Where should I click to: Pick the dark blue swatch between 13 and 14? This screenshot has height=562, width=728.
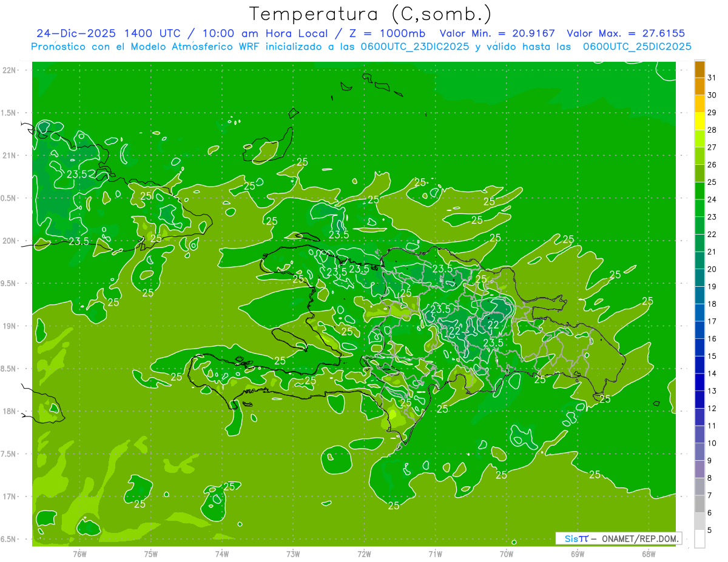[x=699, y=383]
